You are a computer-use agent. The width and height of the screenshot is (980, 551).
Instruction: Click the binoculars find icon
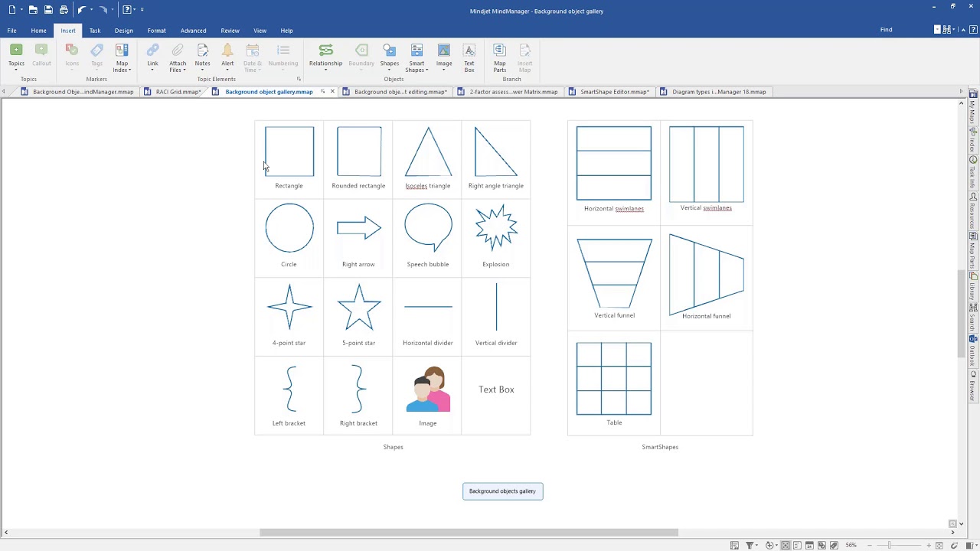click(x=947, y=30)
